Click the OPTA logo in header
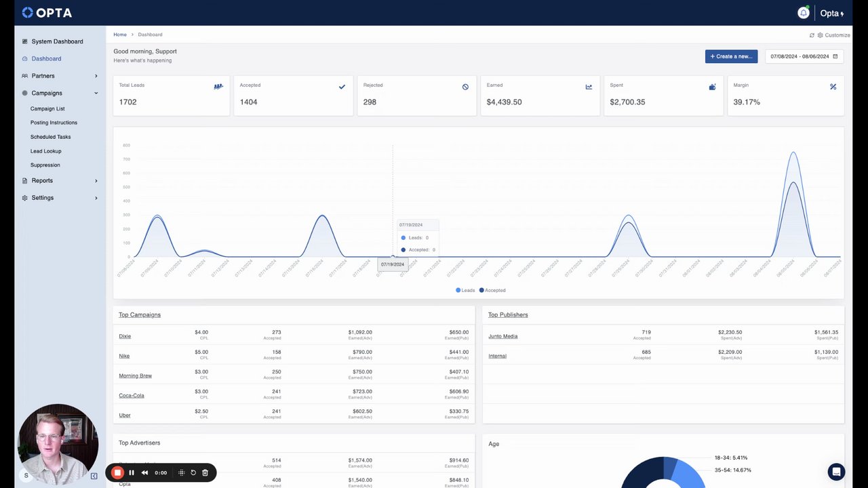This screenshot has width=868, height=488. 47,12
